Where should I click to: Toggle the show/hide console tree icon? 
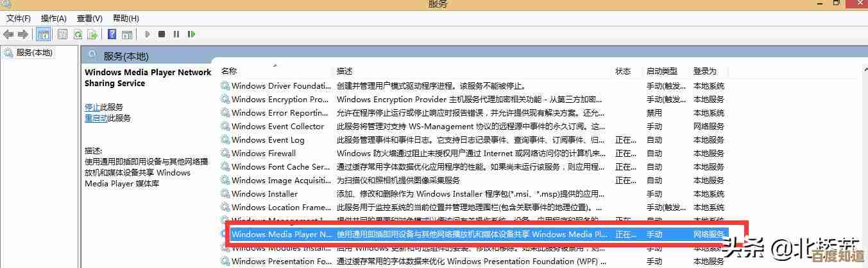point(44,34)
